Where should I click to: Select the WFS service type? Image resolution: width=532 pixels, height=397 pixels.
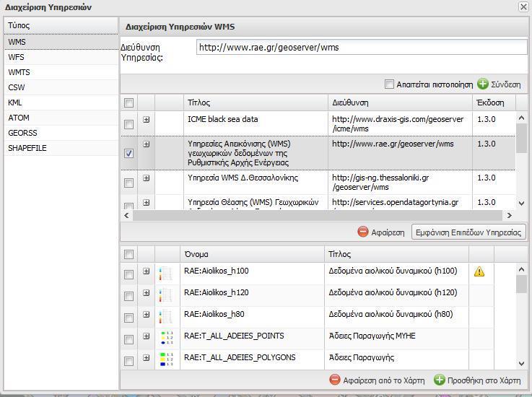(x=61, y=57)
